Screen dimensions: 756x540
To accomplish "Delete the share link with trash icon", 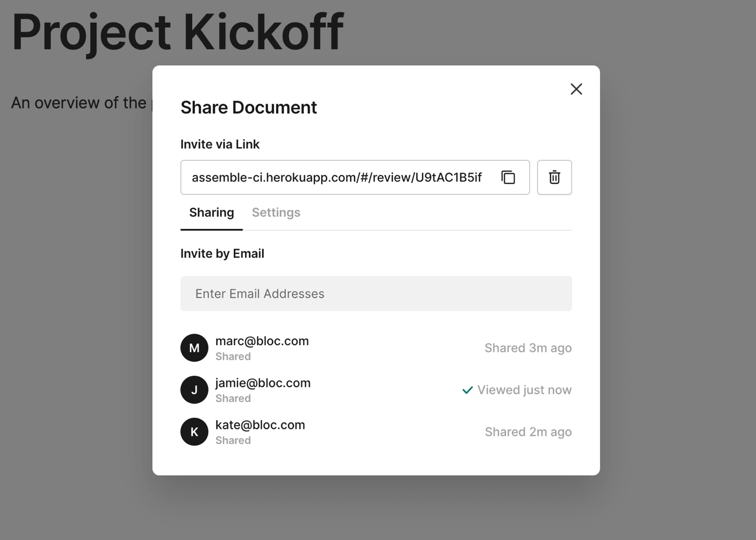I will click(x=554, y=177).
